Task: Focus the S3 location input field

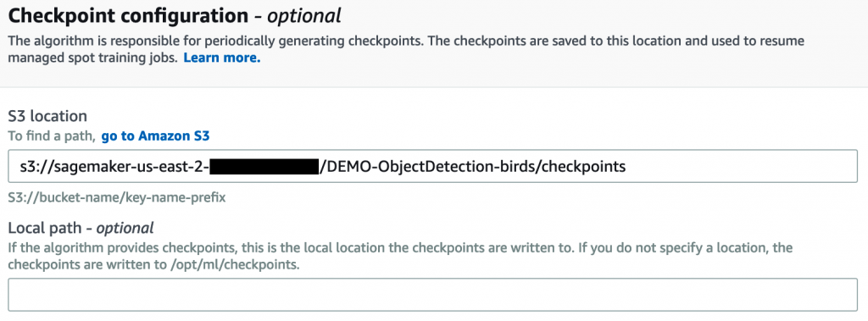Action: pyautogui.click(x=432, y=166)
